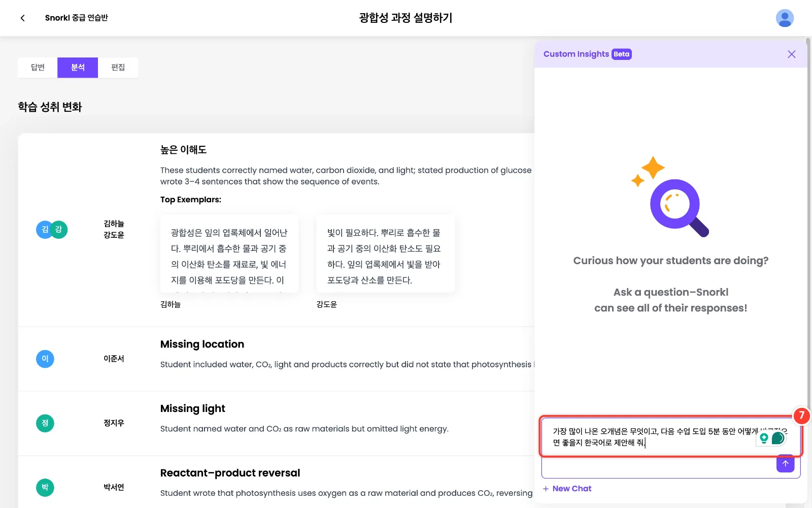Send the question with the arrow button
The width and height of the screenshot is (812, 508).
tap(785, 463)
